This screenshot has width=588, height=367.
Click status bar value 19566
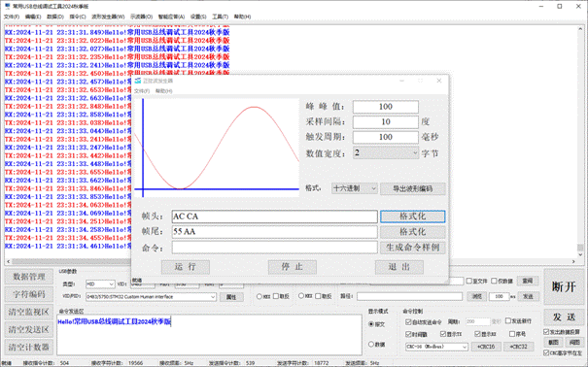click(x=135, y=363)
